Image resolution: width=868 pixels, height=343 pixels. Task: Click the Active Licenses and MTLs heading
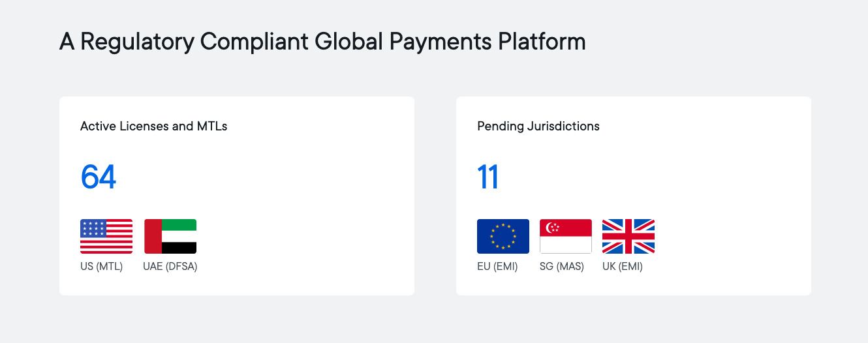154,126
